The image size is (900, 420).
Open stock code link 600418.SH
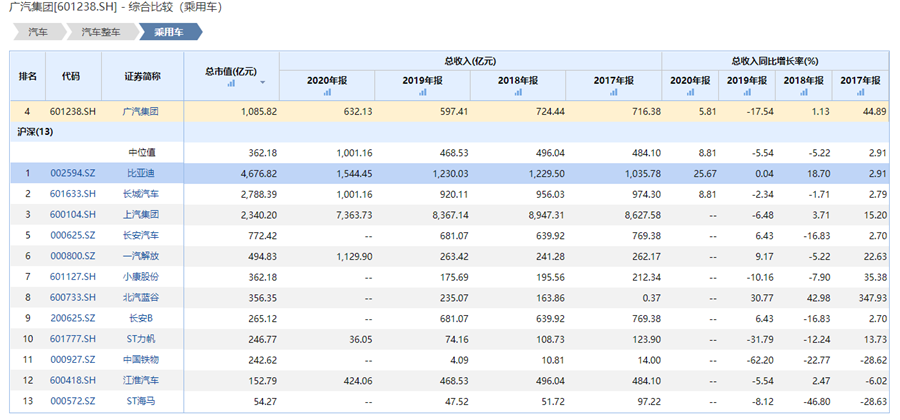click(73, 380)
